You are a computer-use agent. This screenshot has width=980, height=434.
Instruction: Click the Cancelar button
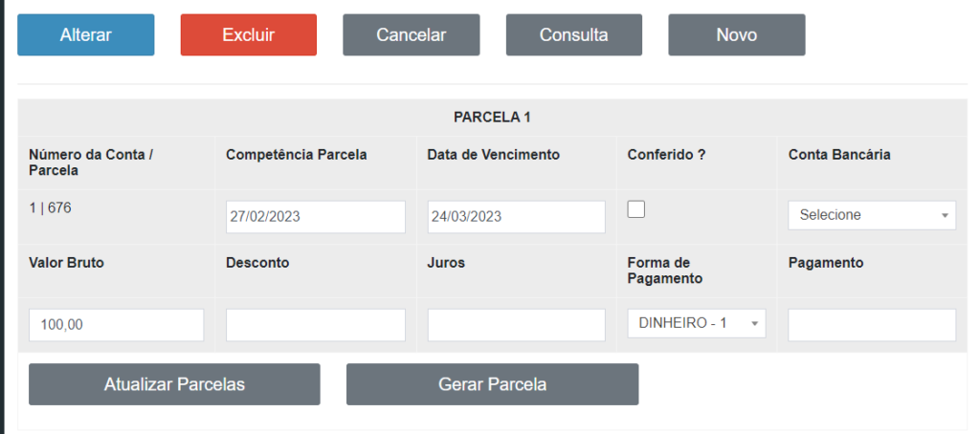click(412, 35)
